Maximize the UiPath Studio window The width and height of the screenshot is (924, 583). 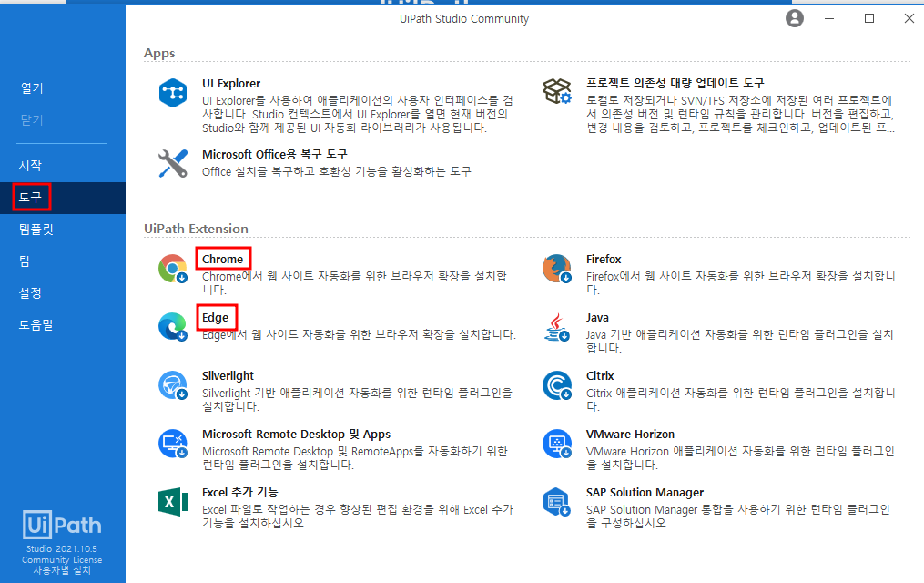click(869, 18)
